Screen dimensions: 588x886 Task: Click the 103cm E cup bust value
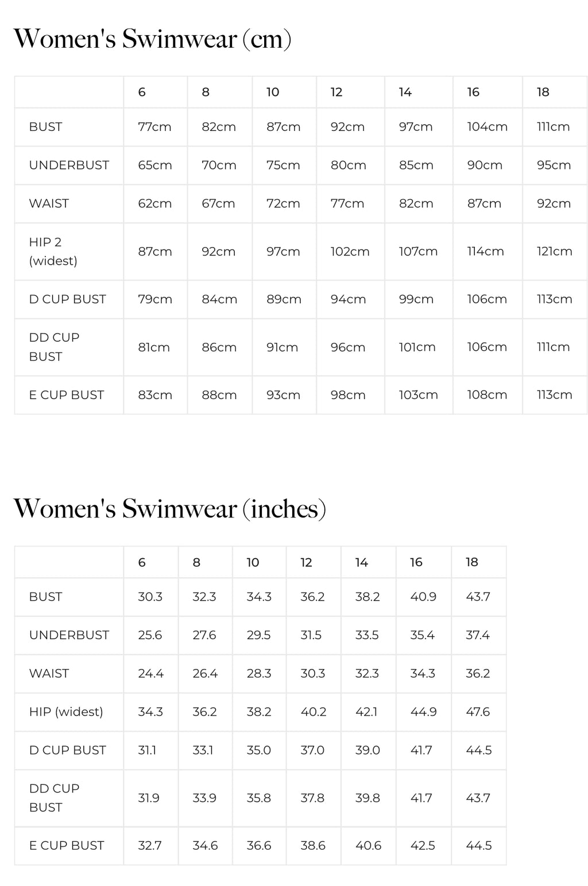(x=418, y=395)
